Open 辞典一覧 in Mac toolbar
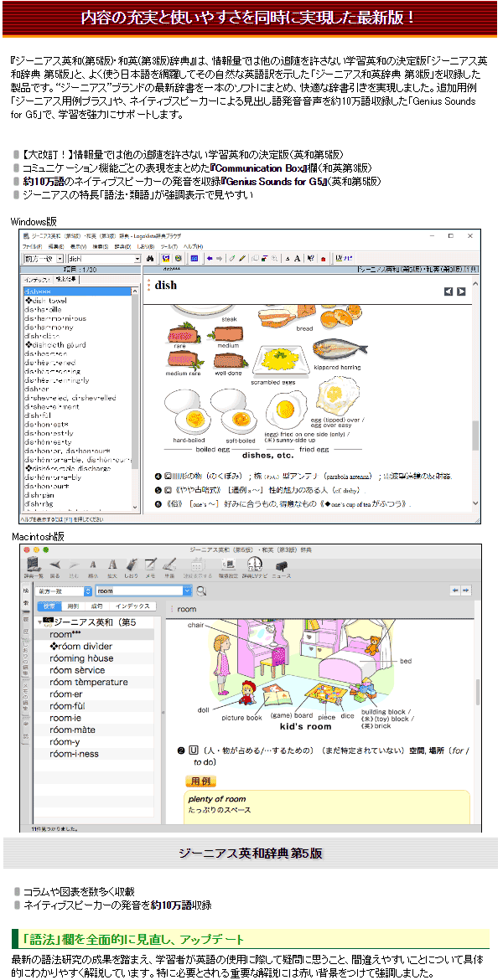 coord(34,568)
